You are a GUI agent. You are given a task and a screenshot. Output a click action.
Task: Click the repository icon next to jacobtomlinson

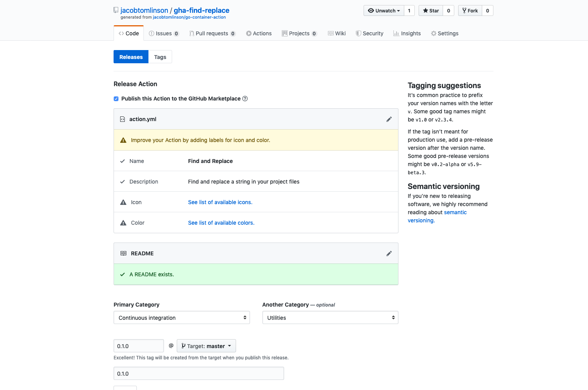click(x=116, y=10)
